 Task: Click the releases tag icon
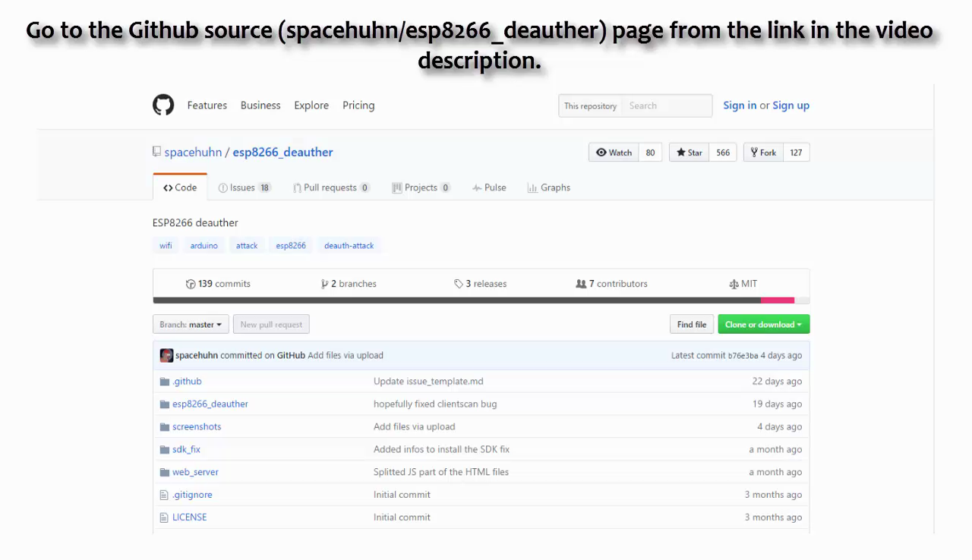(x=459, y=284)
